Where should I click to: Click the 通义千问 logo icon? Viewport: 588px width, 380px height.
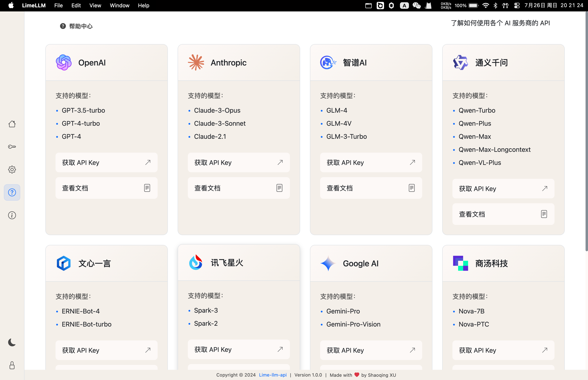[460, 62]
